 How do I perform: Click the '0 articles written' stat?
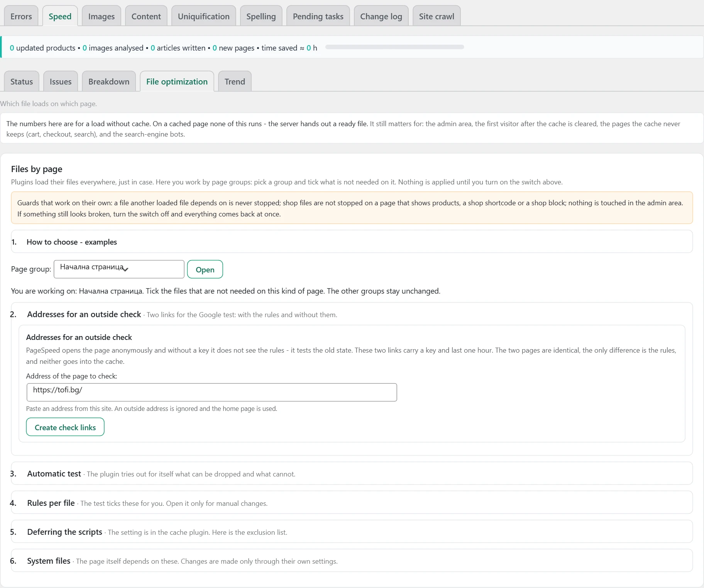[x=178, y=48]
